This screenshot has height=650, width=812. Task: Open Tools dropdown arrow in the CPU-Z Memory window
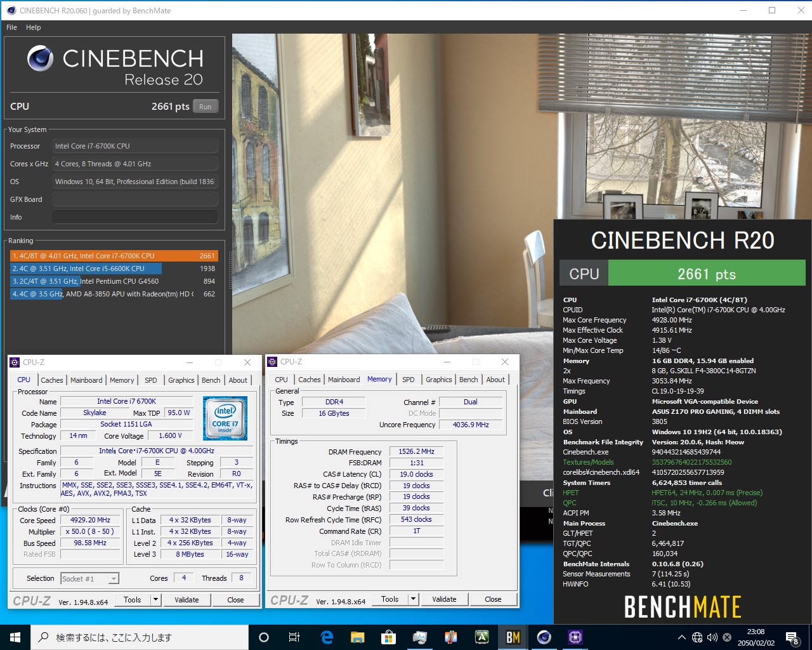[x=412, y=599]
